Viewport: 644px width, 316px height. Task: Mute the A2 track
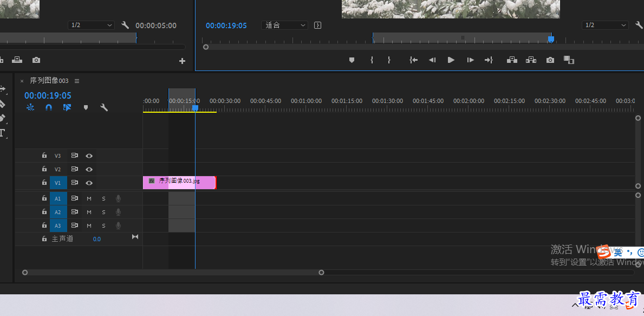89,212
